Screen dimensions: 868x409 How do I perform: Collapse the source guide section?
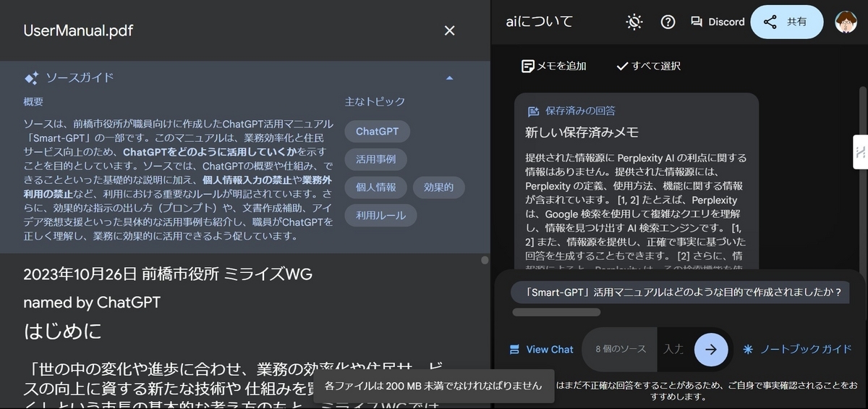[449, 78]
